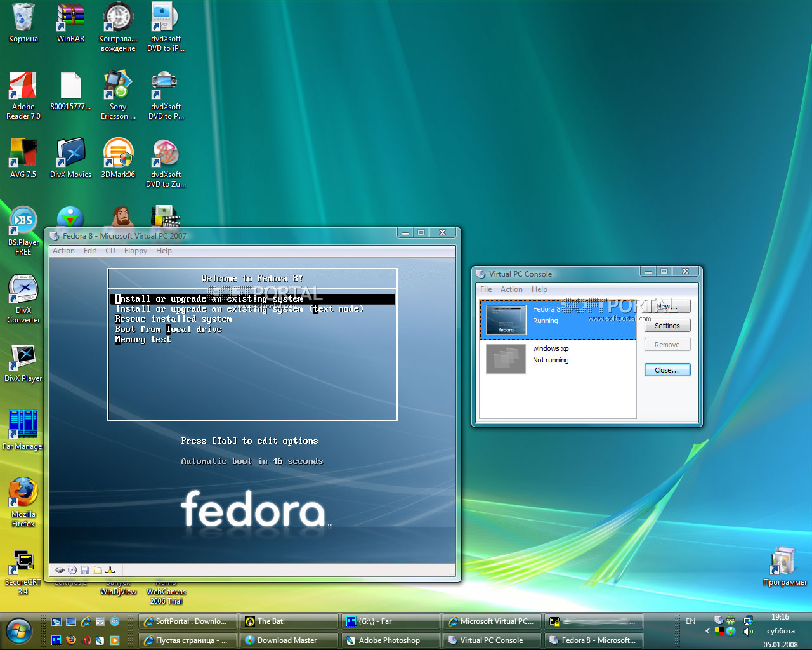Switch to {G:\} - Far taskbar button

[390, 621]
